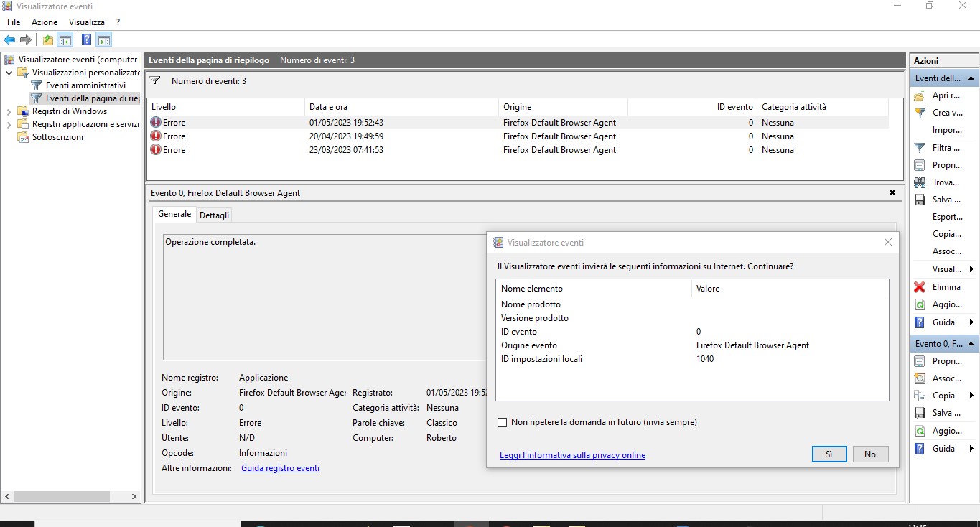This screenshot has width=980, height=527.
Task: Toggle the action pane show/hide toolbar icon
Action: 104,40
